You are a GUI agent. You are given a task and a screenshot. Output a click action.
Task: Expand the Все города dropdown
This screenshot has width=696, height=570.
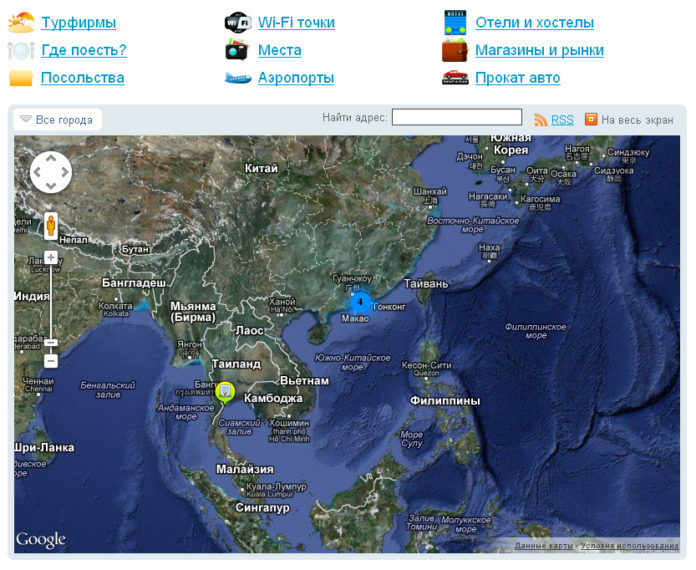click(57, 120)
